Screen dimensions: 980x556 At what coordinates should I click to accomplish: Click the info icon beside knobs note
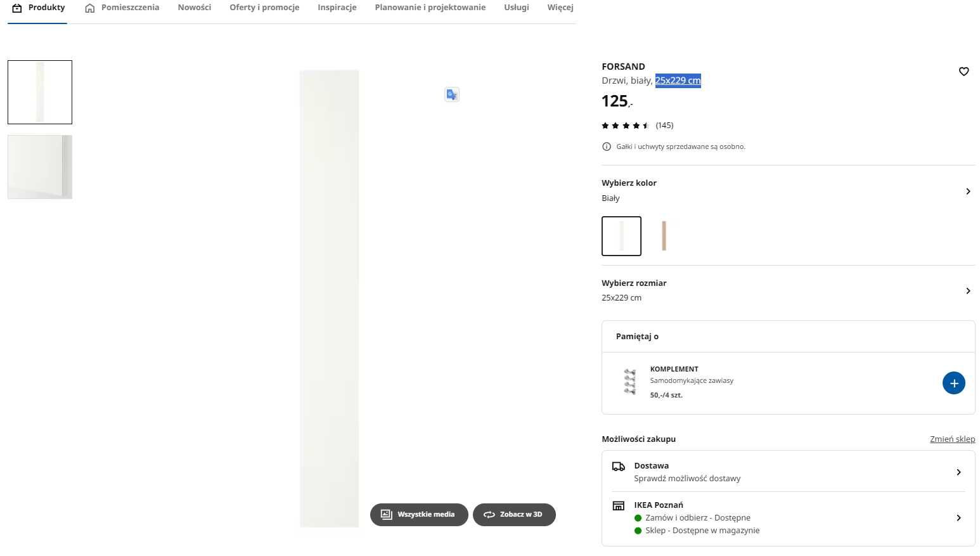click(607, 146)
